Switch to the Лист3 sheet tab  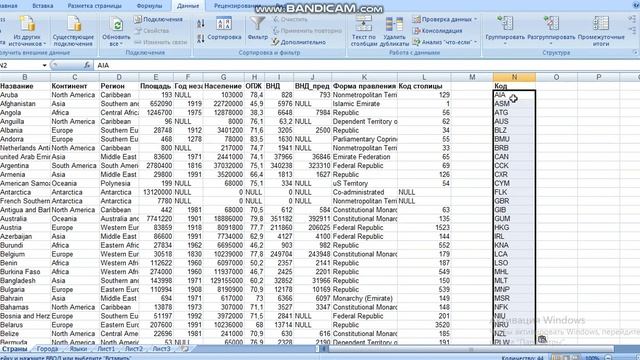(x=161, y=349)
